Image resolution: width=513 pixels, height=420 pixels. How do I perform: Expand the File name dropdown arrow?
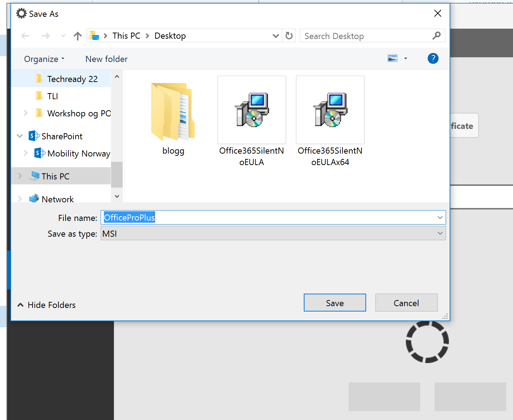(440, 218)
